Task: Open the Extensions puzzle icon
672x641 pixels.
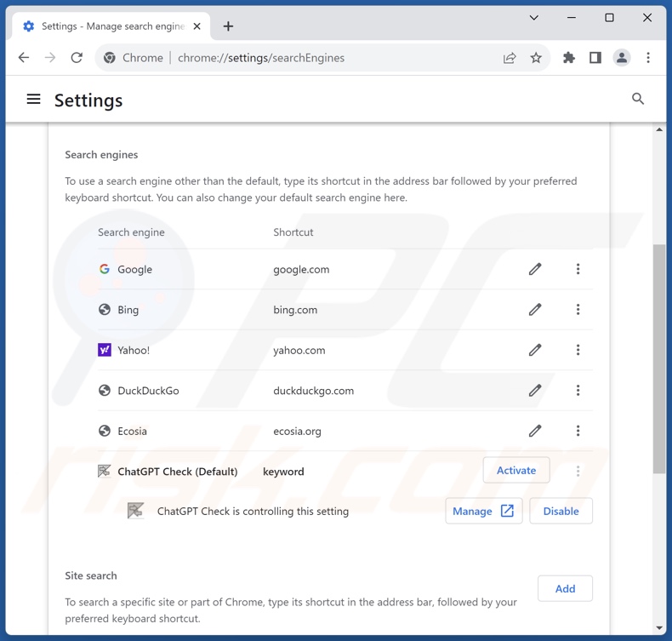Action: (x=569, y=57)
